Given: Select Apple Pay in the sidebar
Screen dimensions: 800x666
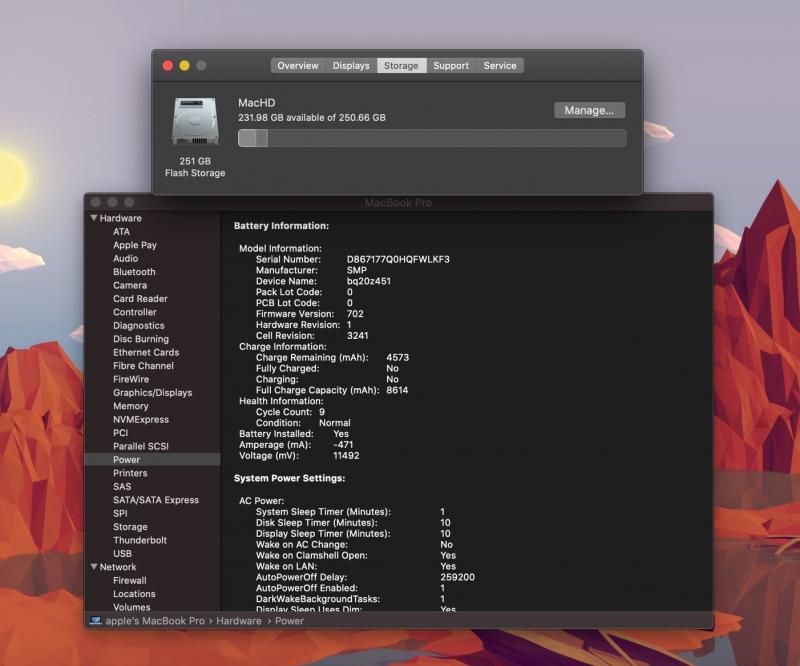Looking at the screenshot, I should pyautogui.click(x=135, y=245).
